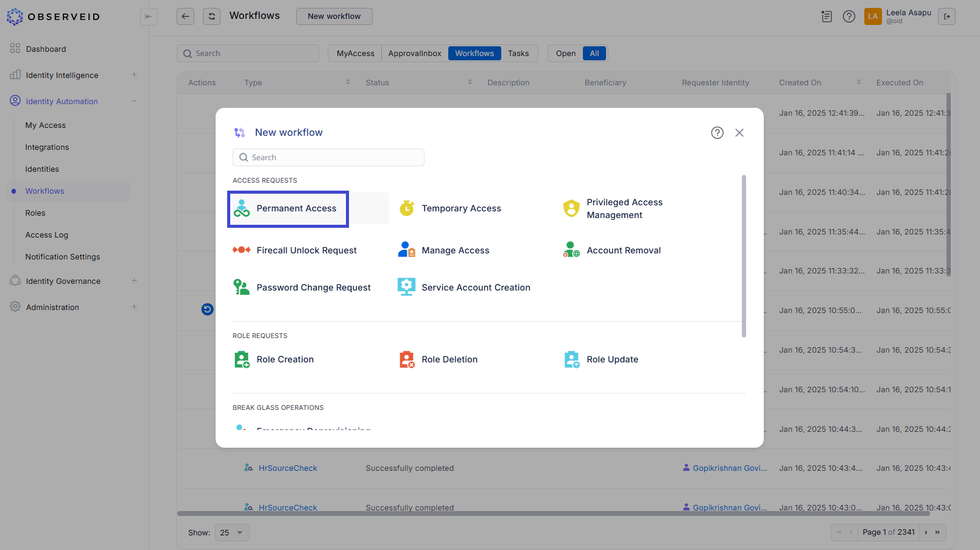Screen dimensions: 980x550
Task: Open the Manage Access workflow icon
Action: [x=406, y=250]
